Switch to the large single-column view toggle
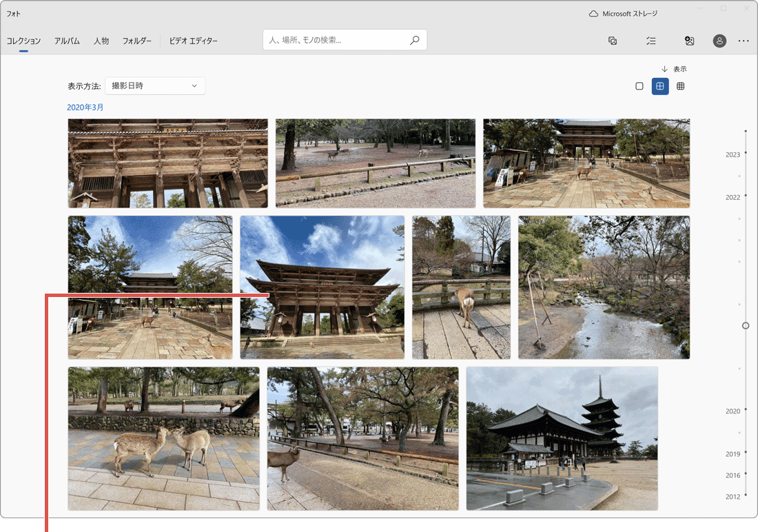758x532 pixels. [639, 86]
